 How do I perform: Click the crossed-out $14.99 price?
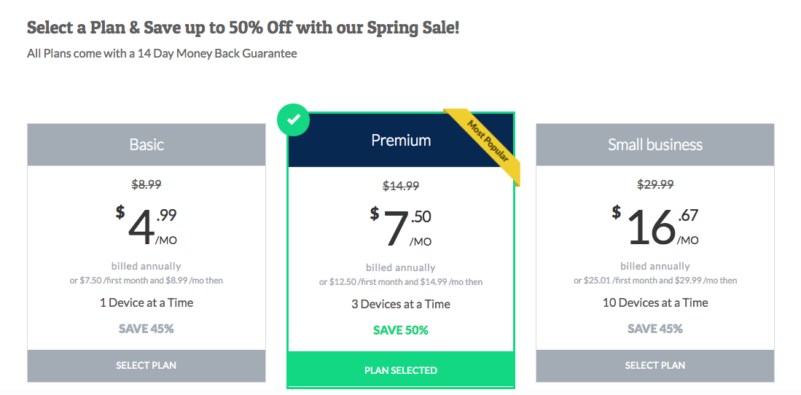401,186
